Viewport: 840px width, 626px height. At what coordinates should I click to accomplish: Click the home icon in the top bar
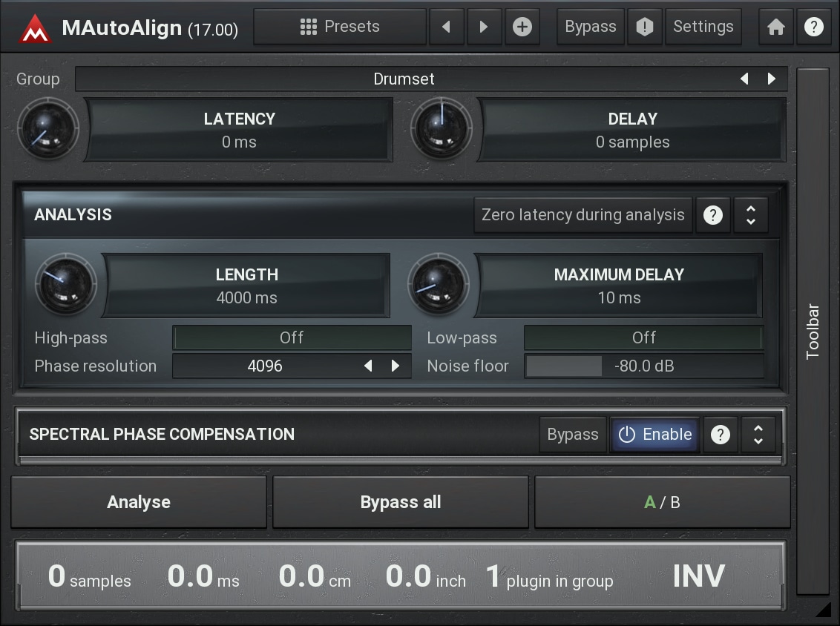[776, 27]
